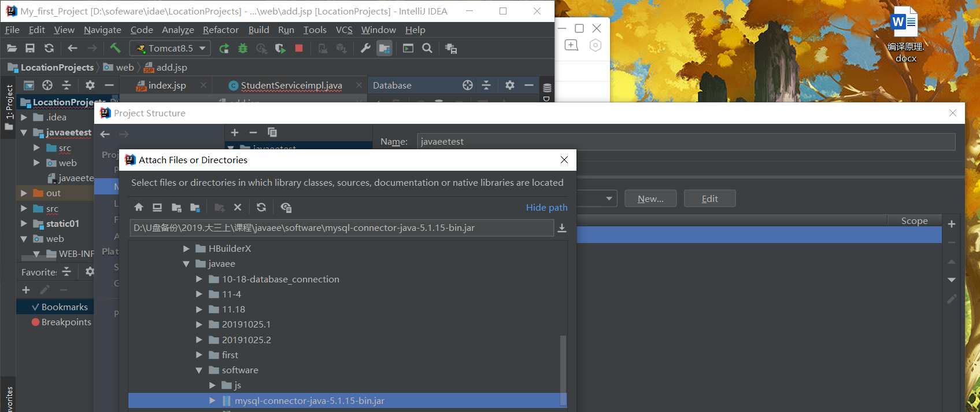Click the module Name field javaeetest

point(686,142)
